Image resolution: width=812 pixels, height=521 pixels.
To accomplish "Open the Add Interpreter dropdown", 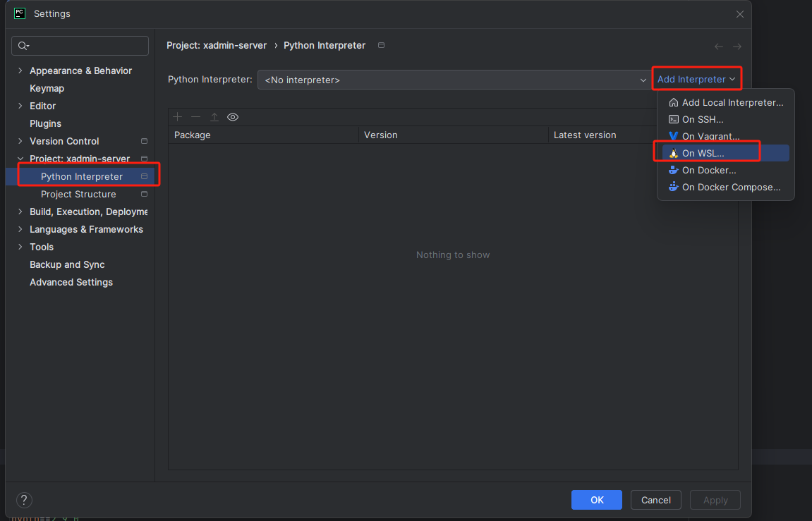I will [x=696, y=79].
